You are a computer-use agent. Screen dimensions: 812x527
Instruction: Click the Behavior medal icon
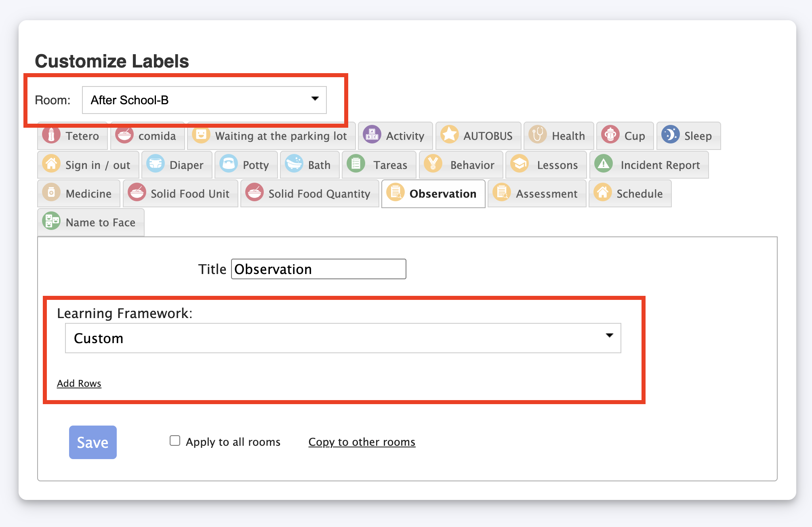(433, 164)
